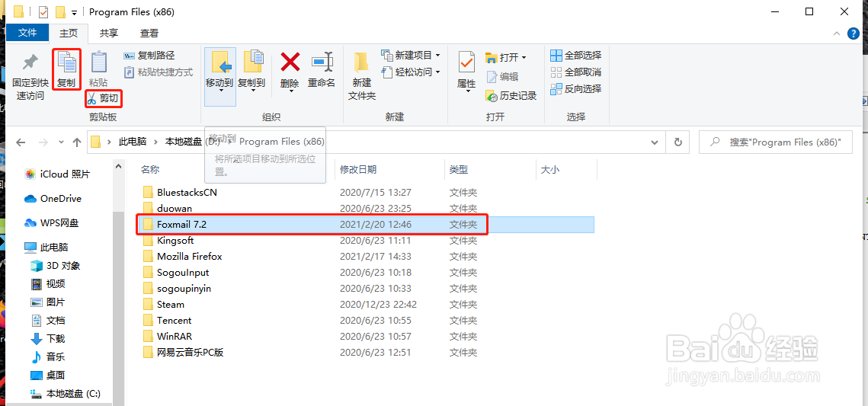The height and width of the screenshot is (406, 868).
Task: Click the Help question mark icon
Action: click(x=854, y=34)
